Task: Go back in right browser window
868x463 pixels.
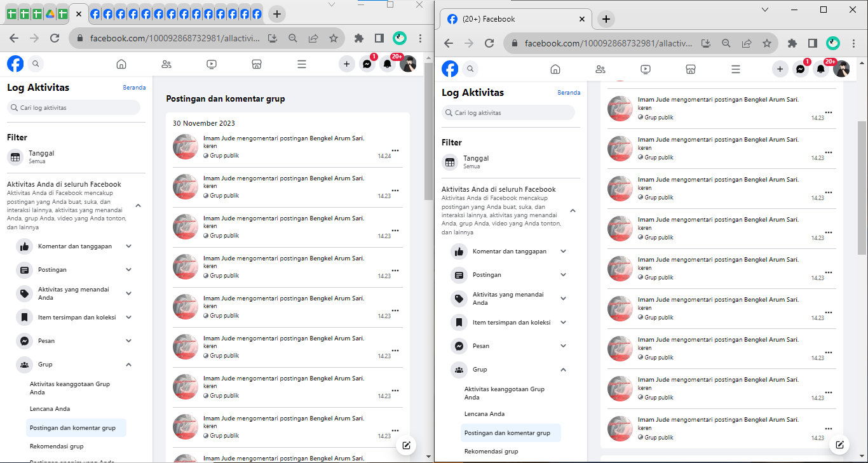Action: (449, 43)
